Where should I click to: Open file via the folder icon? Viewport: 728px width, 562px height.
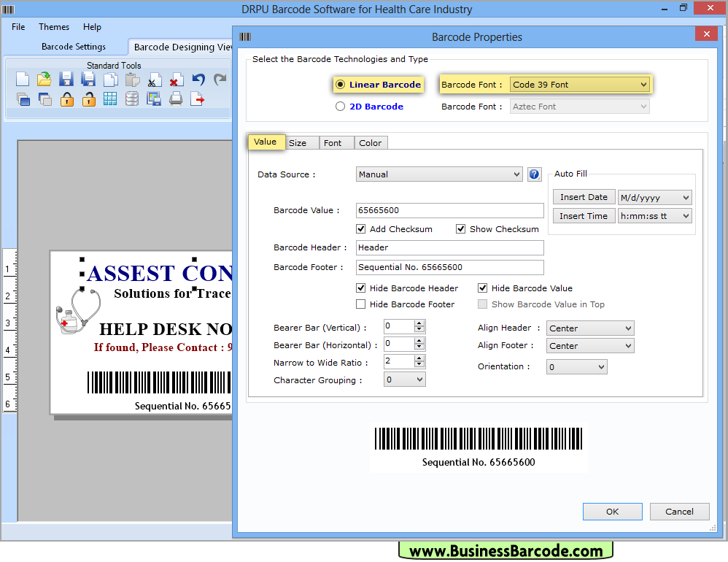44,80
